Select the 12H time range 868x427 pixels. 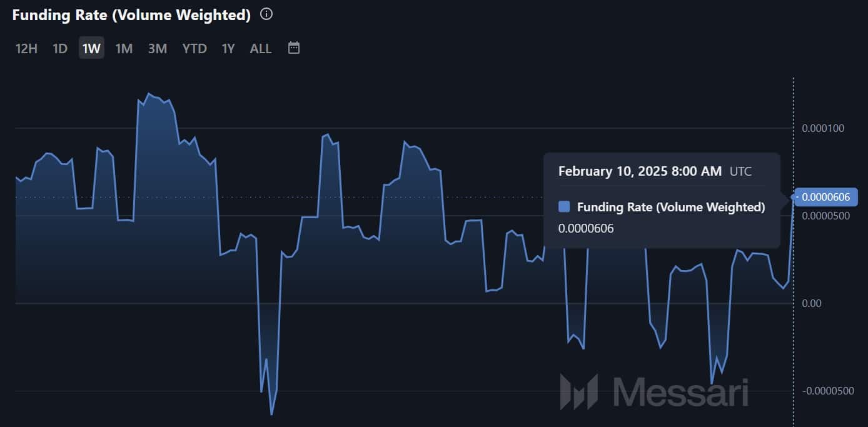coord(26,48)
